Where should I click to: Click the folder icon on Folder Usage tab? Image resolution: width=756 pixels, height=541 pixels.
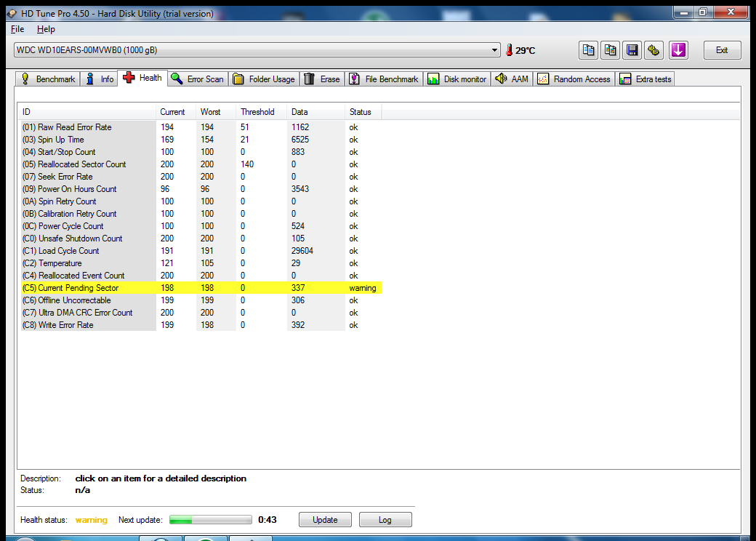pyautogui.click(x=238, y=79)
